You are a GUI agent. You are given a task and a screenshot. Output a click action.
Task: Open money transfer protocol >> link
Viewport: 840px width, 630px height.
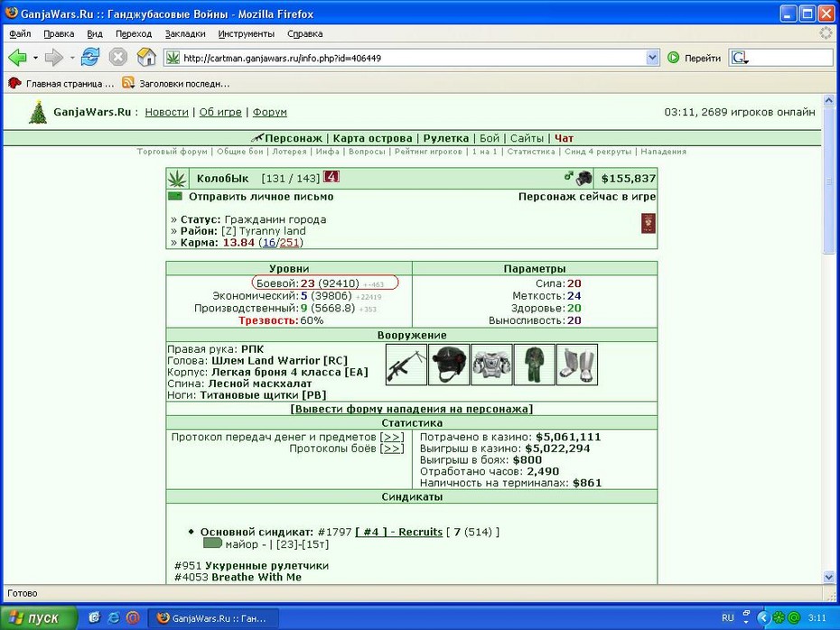(x=392, y=437)
